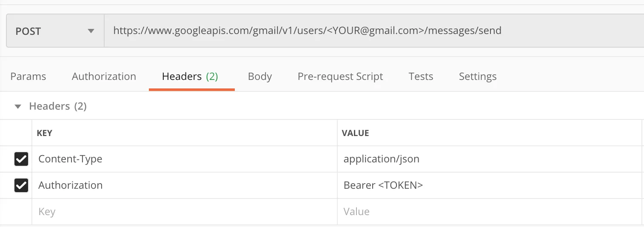644x227 pixels.
Task: Disable the Authorization header checkbox
Action: coord(21,185)
